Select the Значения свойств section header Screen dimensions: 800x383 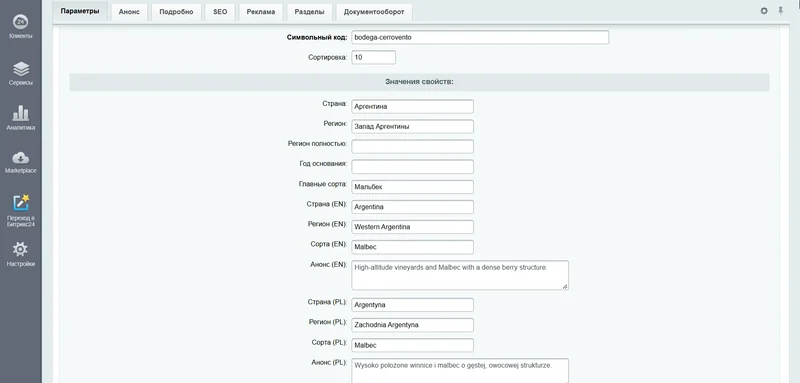tap(419, 82)
